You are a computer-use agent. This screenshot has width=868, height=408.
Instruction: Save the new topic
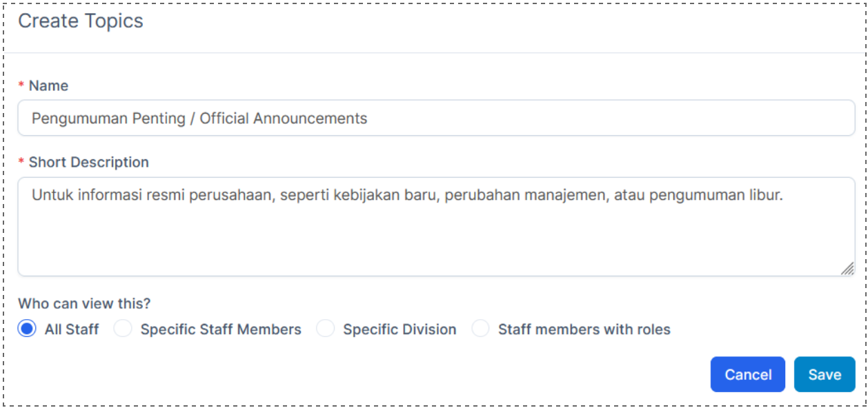(x=825, y=374)
